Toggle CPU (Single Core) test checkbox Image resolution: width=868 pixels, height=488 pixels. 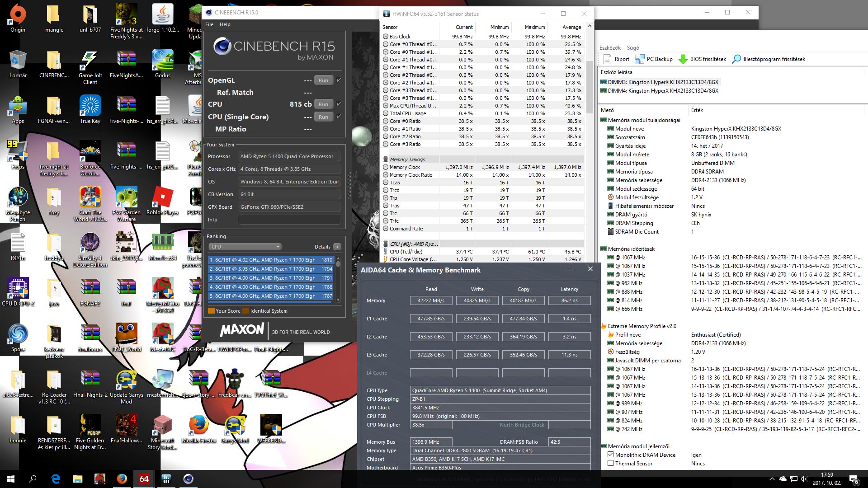[x=339, y=117]
